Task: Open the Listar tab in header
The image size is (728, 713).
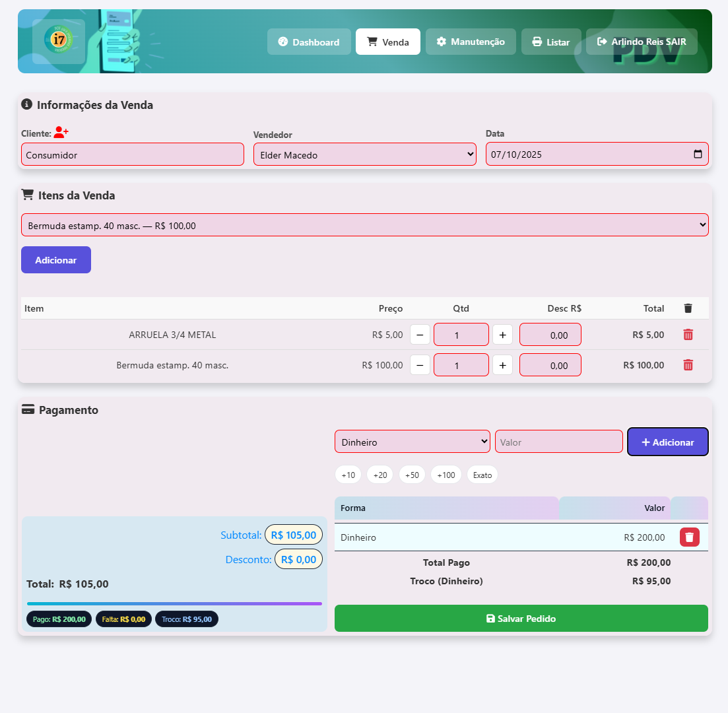Action: click(551, 42)
